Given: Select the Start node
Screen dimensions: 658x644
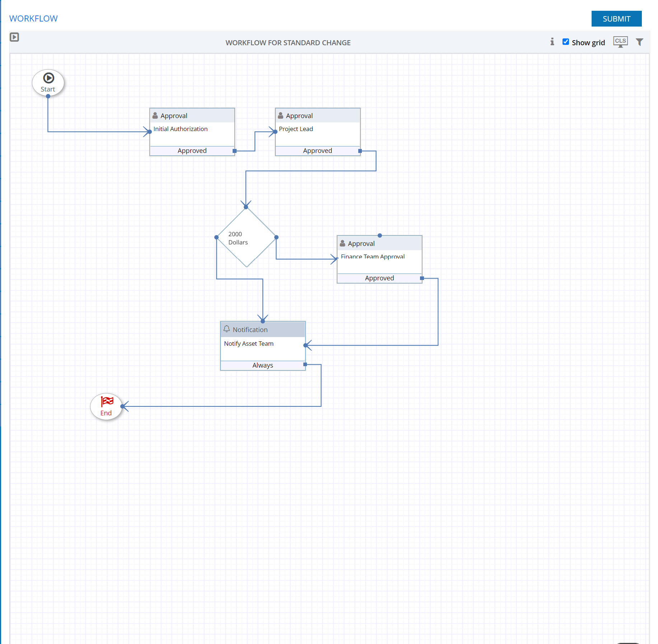Looking at the screenshot, I should tap(48, 83).
